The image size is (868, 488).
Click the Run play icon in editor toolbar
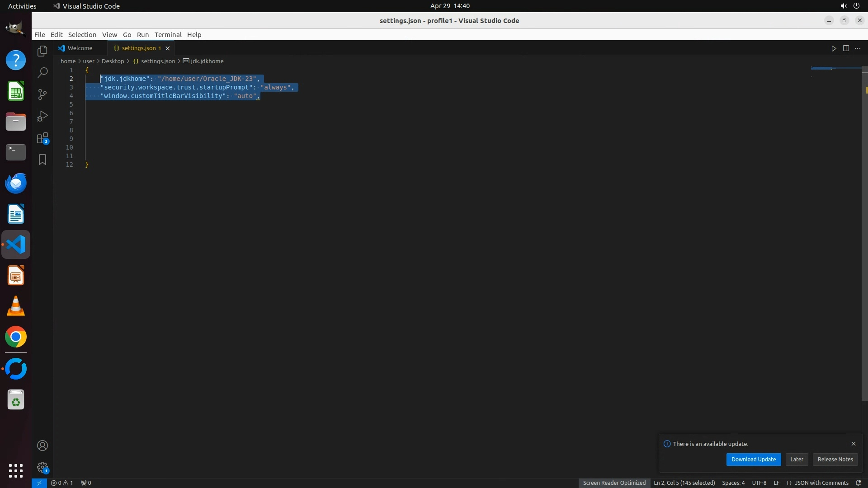[x=834, y=48]
